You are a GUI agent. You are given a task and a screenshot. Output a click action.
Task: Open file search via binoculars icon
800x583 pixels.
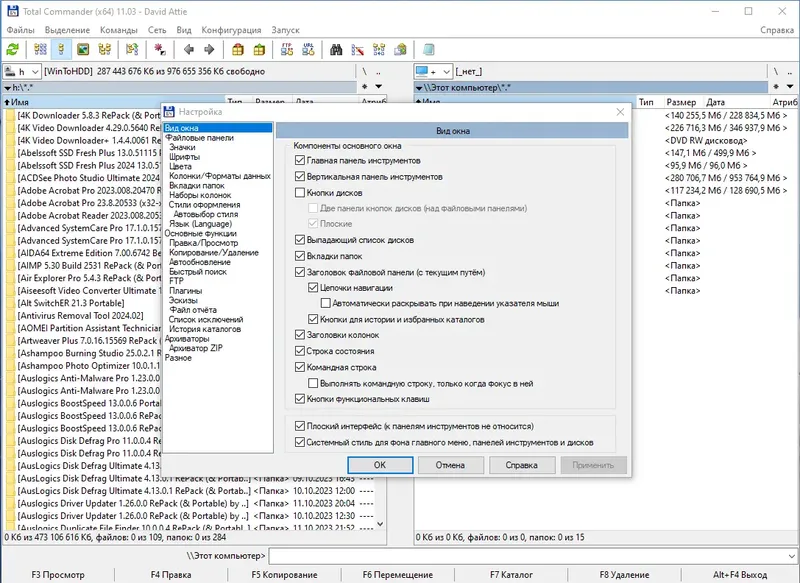click(337, 49)
